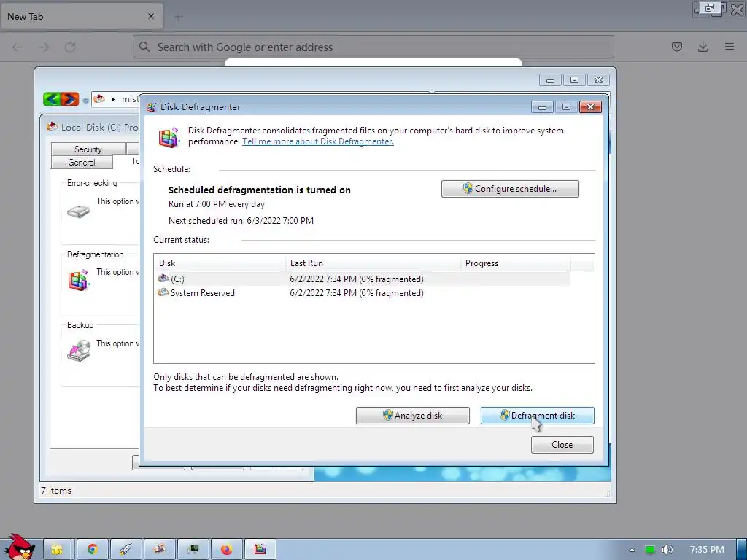
Task: Maximize the explorer window
Action: (x=575, y=80)
